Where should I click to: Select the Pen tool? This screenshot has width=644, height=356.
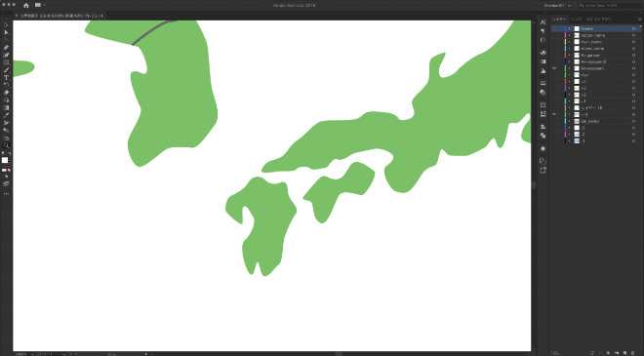(x=6, y=48)
